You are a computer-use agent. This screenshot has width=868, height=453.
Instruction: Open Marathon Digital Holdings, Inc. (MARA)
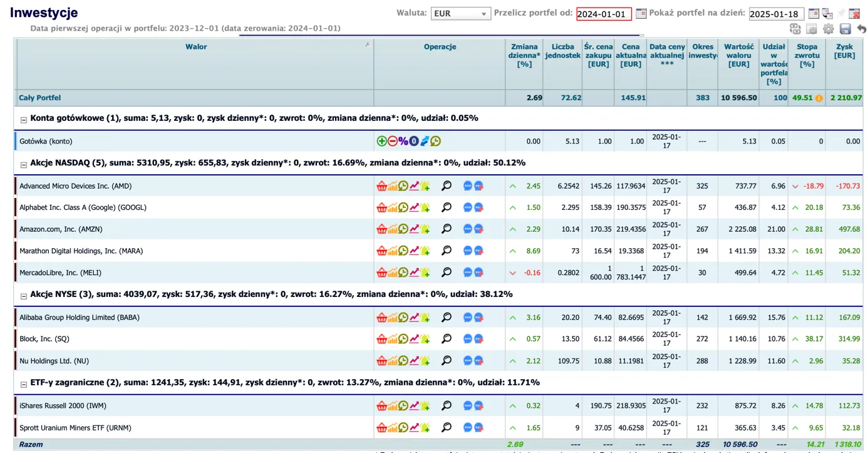(81, 251)
